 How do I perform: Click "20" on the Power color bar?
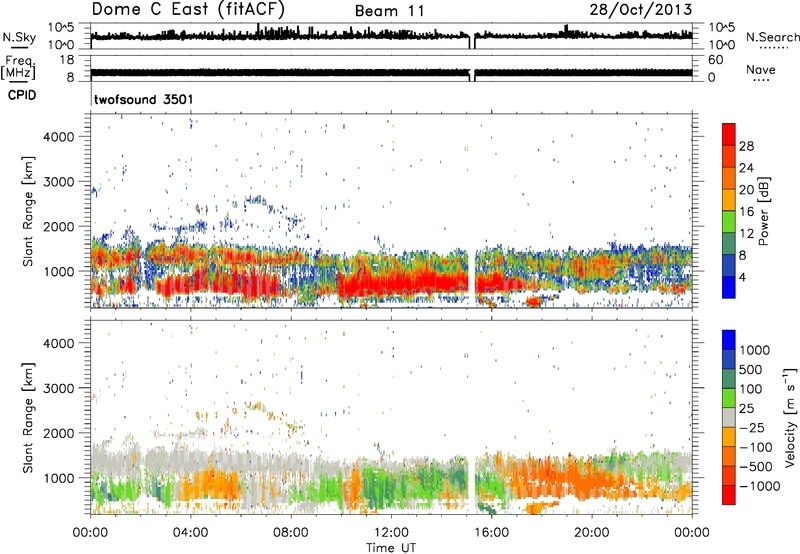(x=746, y=190)
